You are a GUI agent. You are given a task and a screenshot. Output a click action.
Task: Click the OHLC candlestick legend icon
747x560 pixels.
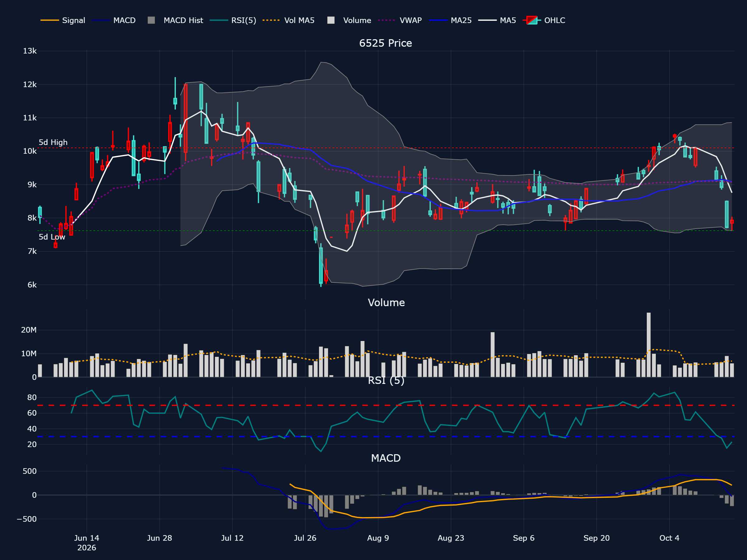click(532, 20)
